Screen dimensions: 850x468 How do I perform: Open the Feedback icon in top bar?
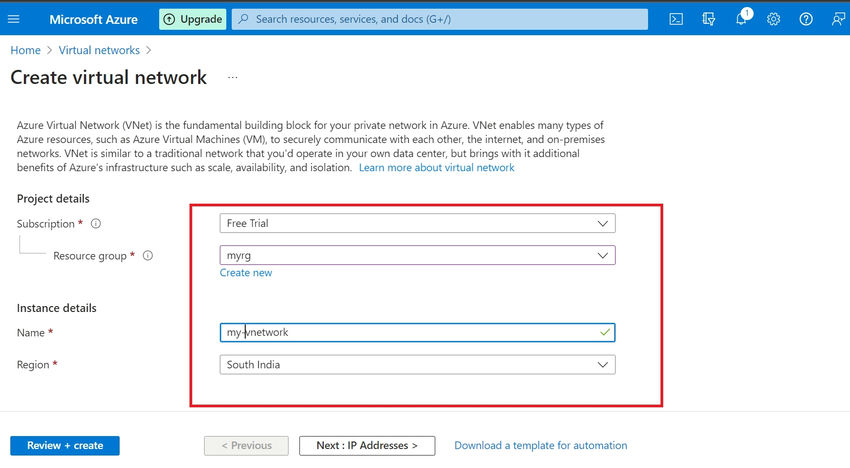(838, 19)
